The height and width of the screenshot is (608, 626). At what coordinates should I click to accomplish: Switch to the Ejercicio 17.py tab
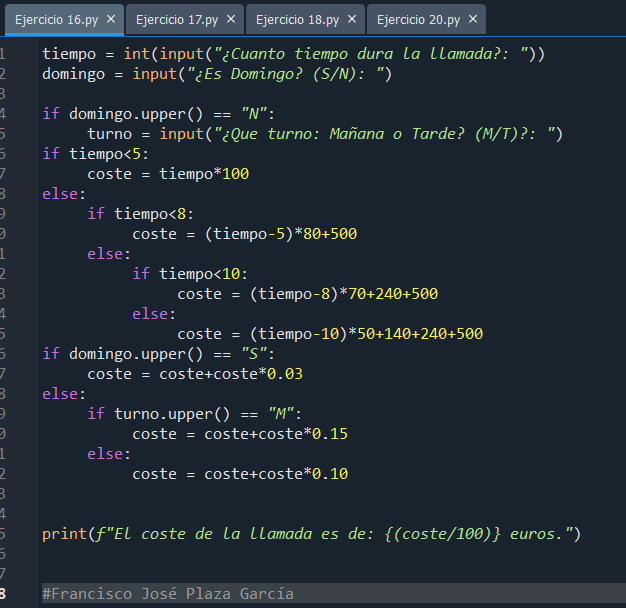(x=176, y=19)
